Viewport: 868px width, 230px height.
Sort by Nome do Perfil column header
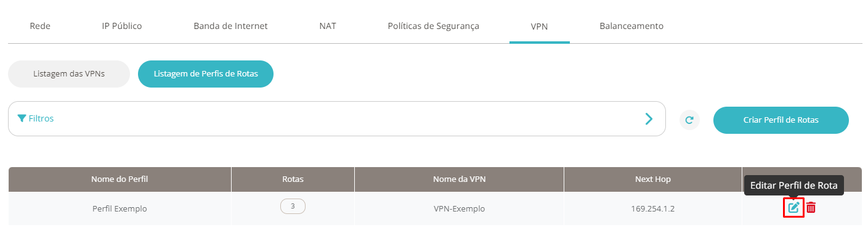[120, 179]
